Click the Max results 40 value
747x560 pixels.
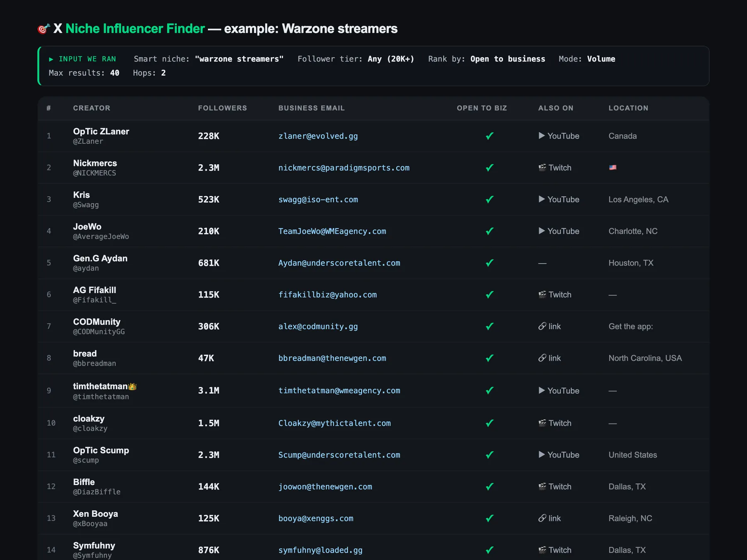click(x=115, y=73)
